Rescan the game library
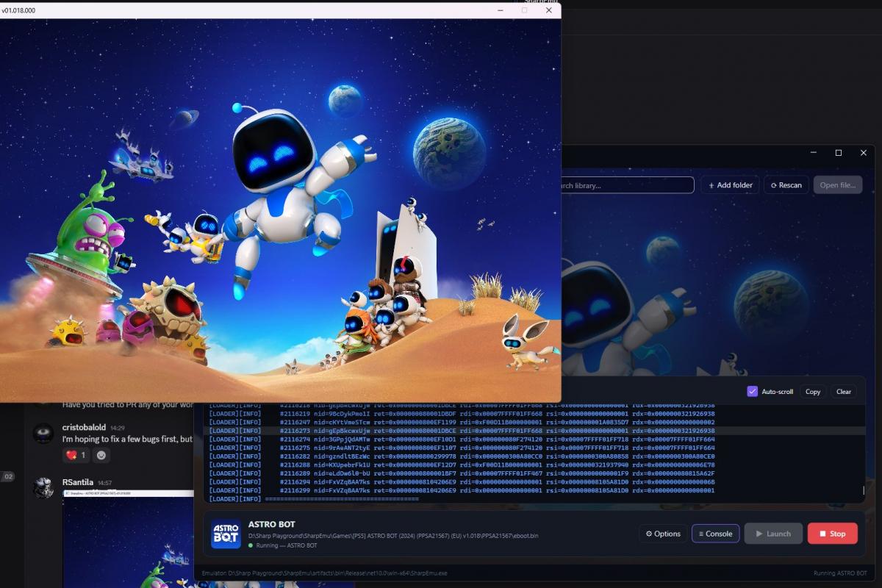 click(786, 184)
